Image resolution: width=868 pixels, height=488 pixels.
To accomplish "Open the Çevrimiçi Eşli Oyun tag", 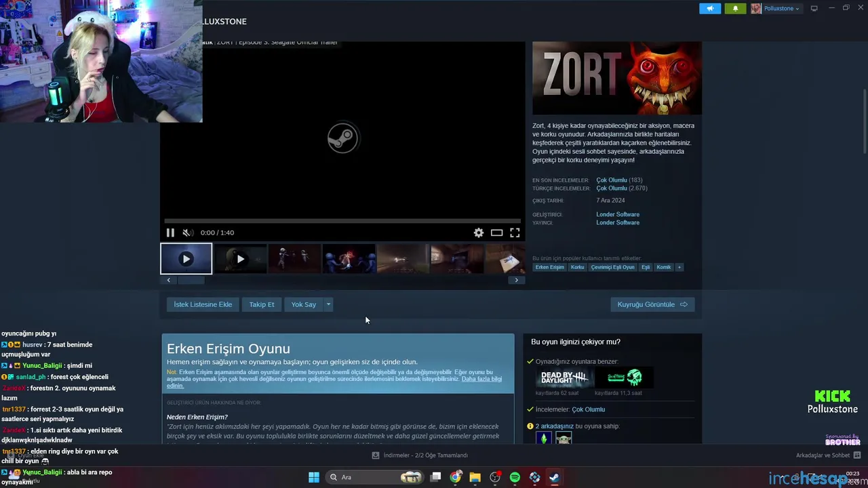I will (612, 267).
